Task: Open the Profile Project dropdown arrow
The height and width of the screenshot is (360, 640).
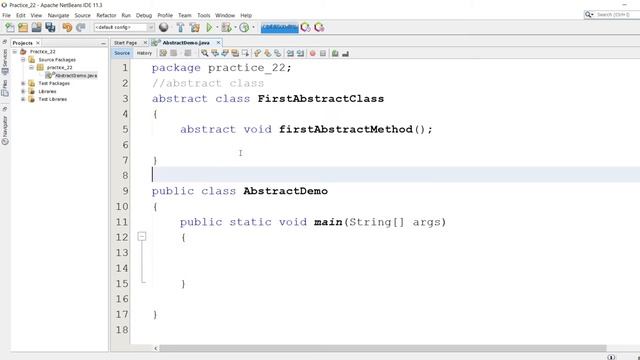Action: [x=253, y=27]
